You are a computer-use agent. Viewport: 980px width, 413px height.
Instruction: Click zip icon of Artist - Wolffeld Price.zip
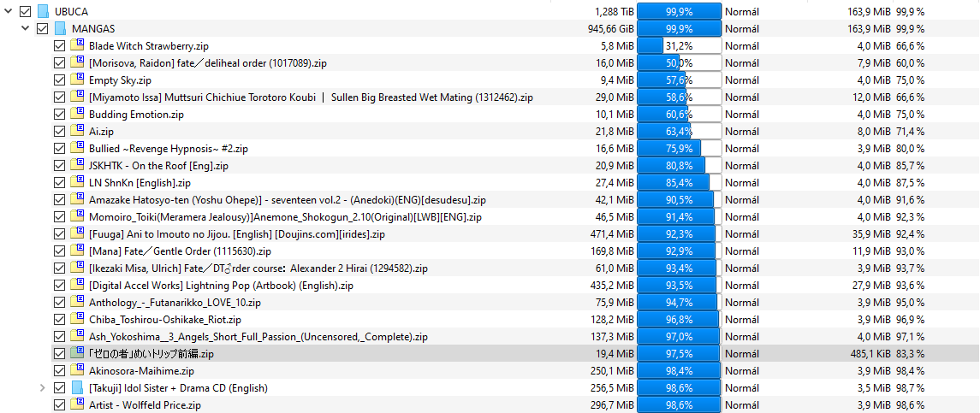(x=77, y=405)
